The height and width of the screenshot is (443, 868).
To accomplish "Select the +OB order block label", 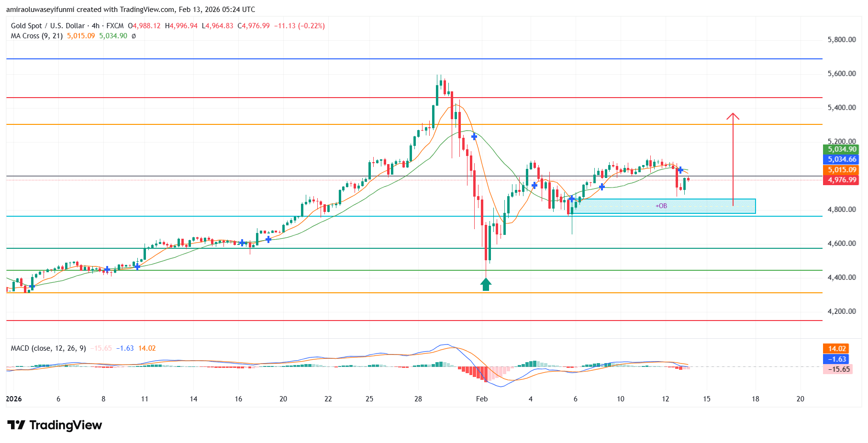I will click(661, 206).
